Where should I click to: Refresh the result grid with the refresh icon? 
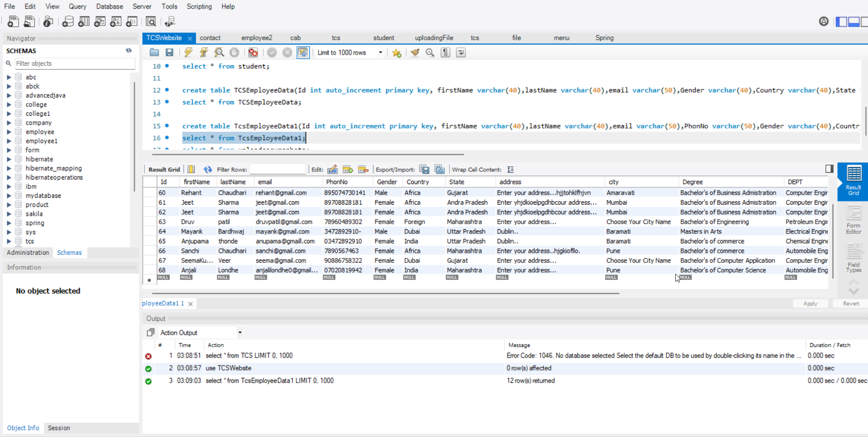coord(208,170)
